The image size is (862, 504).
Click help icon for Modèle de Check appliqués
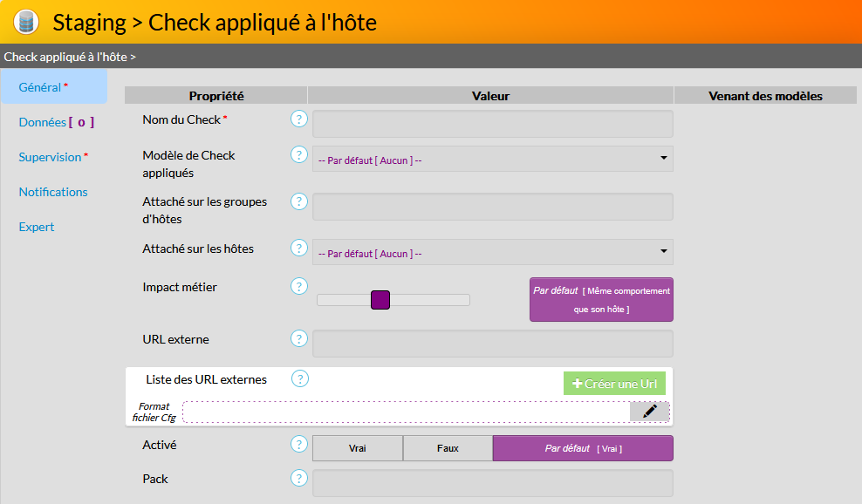point(299,154)
